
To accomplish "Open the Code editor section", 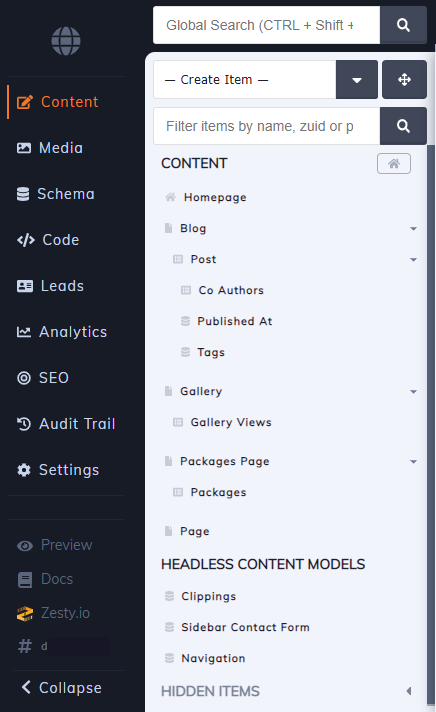I will [x=48, y=240].
